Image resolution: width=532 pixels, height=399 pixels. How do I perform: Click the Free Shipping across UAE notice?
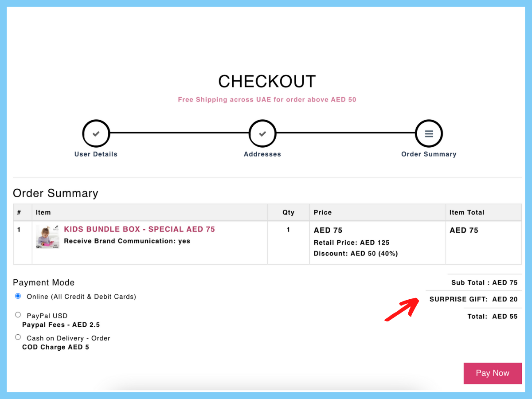(x=267, y=100)
